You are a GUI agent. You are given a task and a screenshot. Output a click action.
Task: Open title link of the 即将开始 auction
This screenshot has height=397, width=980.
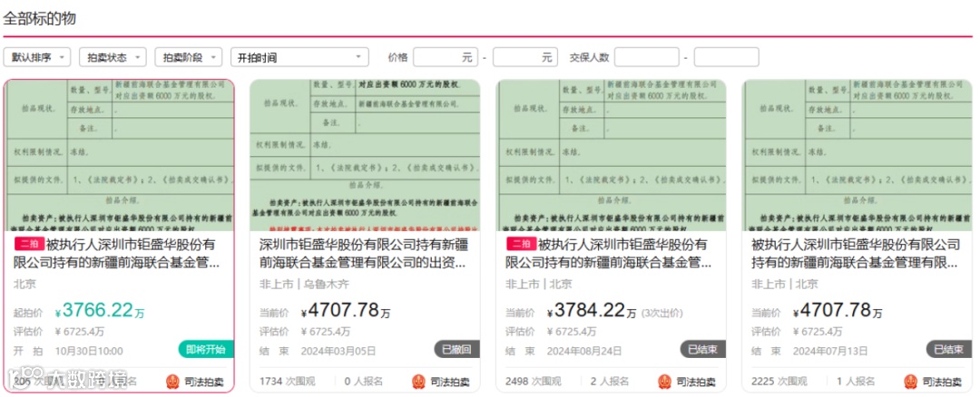point(117,253)
